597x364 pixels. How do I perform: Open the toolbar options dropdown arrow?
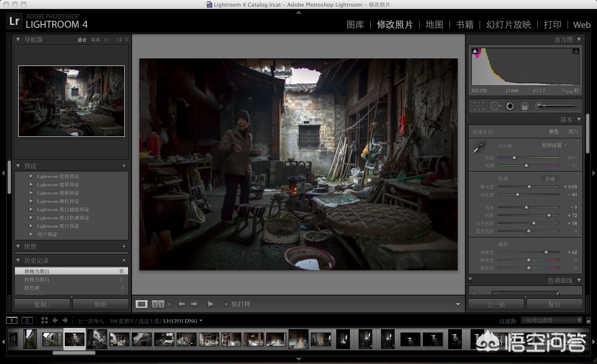[458, 304]
